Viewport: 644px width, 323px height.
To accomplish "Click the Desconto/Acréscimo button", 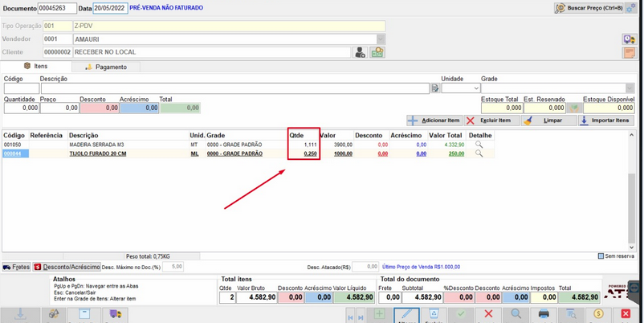I will tap(67, 267).
